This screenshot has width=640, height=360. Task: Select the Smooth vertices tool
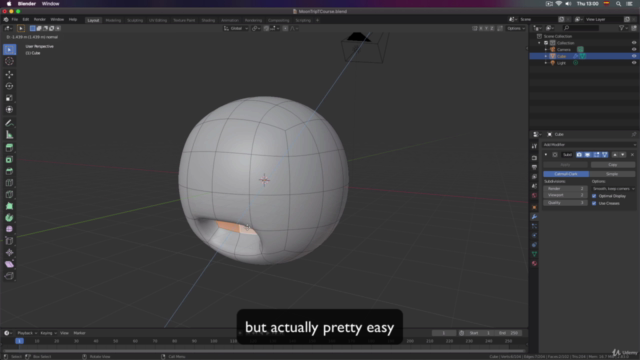9,229
